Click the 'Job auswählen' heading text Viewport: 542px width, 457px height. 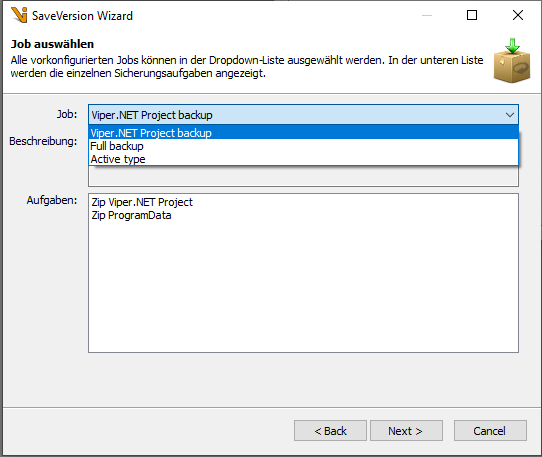click(52, 44)
